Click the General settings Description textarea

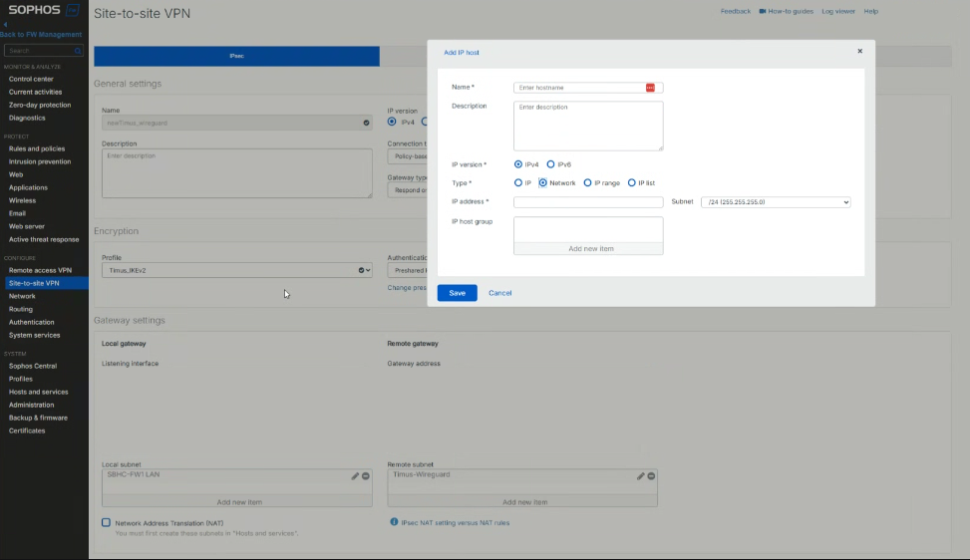[237, 173]
